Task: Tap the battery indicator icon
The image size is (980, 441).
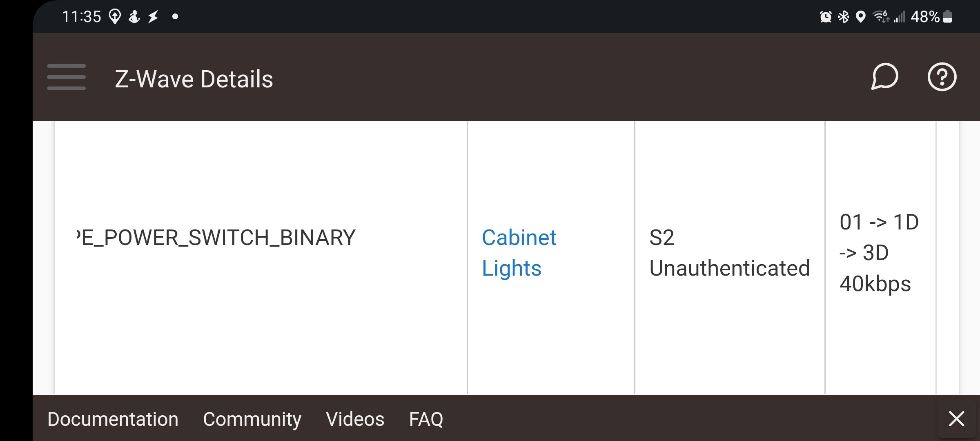Action: click(948, 17)
